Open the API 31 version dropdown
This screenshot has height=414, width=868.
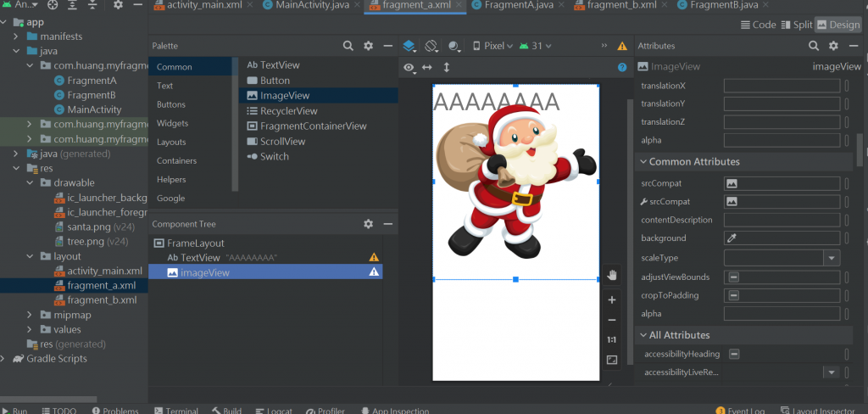pyautogui.click(x=536, y=46)
